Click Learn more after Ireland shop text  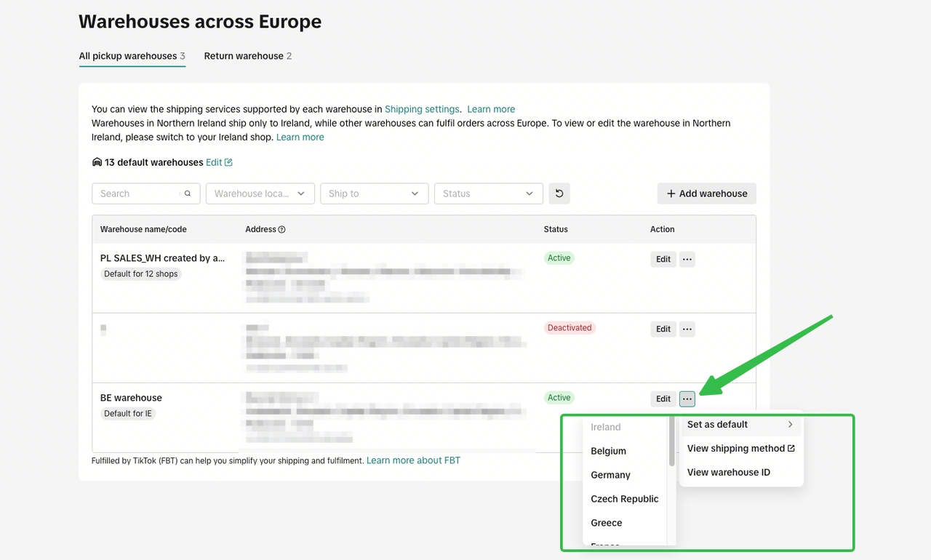click(300, 137)
